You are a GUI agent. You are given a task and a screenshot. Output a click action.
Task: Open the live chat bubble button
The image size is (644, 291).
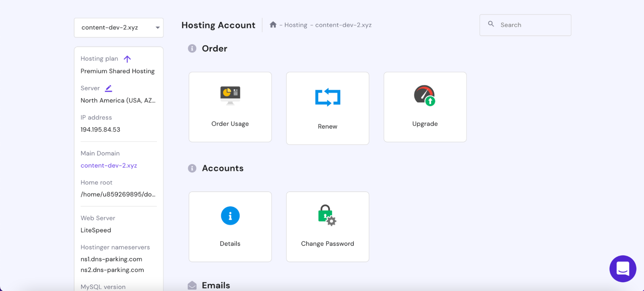point(623,268)
